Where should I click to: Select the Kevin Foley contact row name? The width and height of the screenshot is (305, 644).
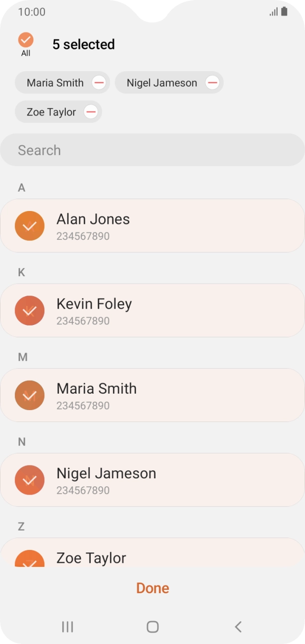pyautogui.click(x=94, y=304)
